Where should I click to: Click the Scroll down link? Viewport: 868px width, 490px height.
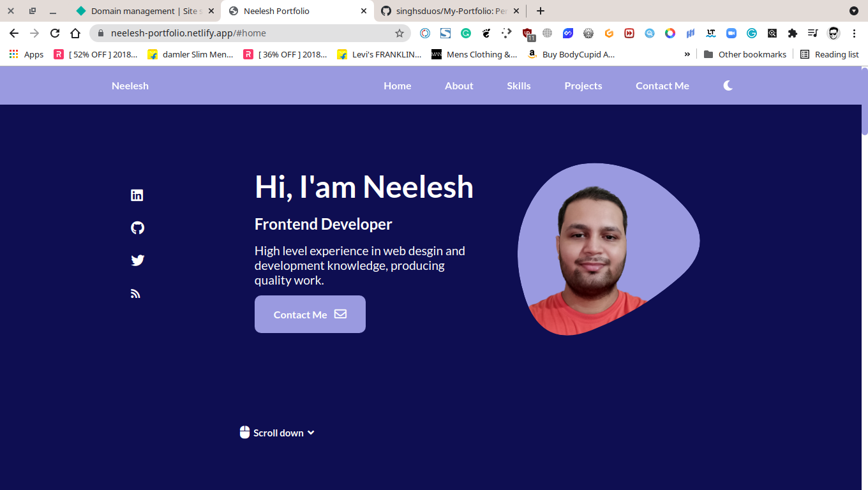(x=277, y=433)
